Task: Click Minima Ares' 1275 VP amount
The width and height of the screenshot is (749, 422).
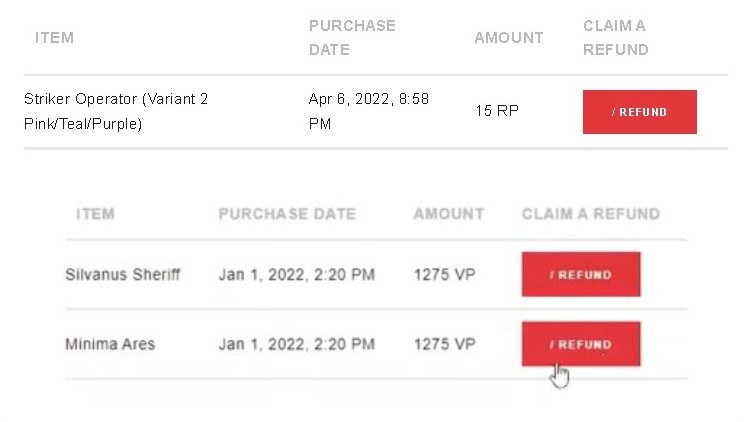Action: [x=444, y=344]
